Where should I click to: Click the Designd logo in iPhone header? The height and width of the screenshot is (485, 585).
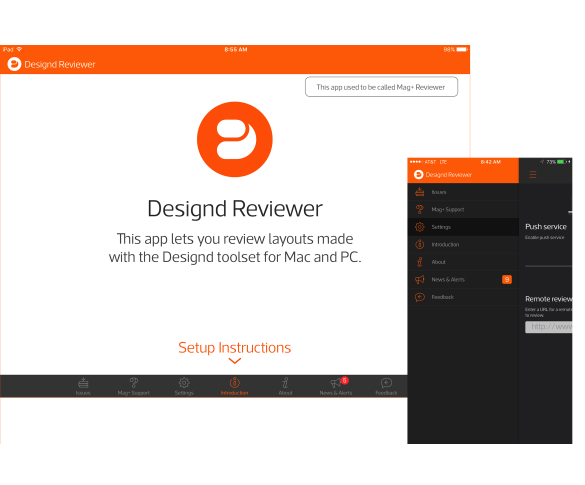click(x=419, y=174)
